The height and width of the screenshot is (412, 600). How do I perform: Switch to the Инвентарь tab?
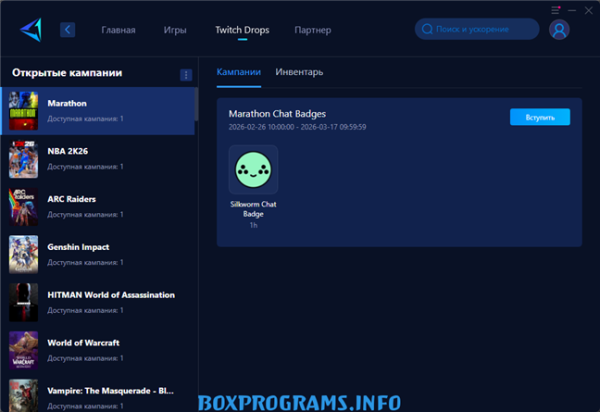coord(299,72)
